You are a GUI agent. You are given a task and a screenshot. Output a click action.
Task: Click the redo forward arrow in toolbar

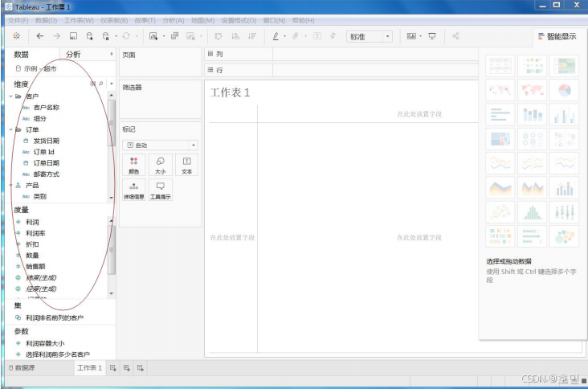coord(56,36)
